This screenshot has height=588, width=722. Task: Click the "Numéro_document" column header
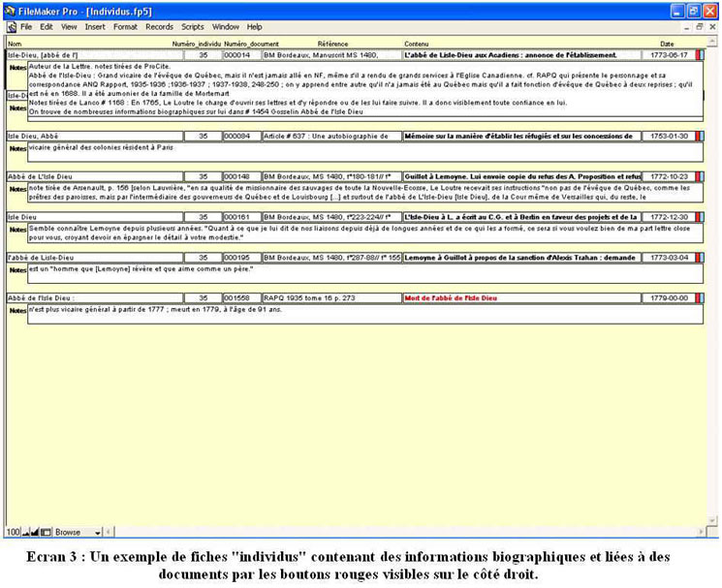251,45
